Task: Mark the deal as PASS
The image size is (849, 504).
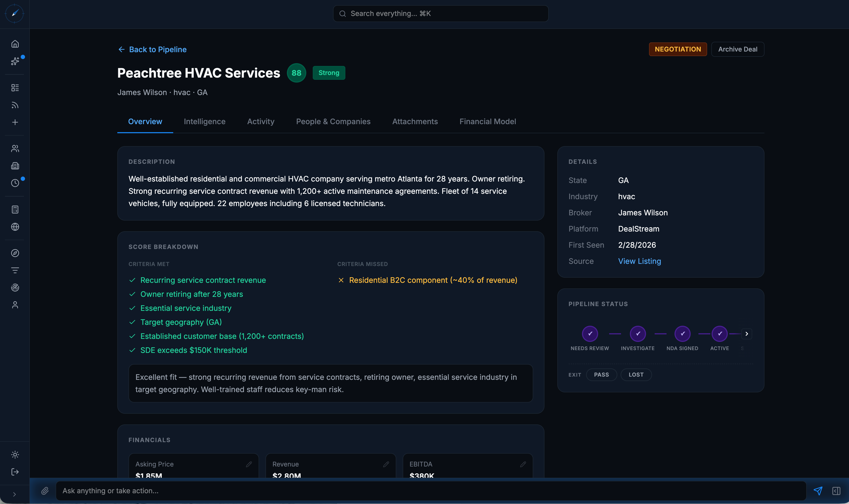Action: [x=601, y=375]
